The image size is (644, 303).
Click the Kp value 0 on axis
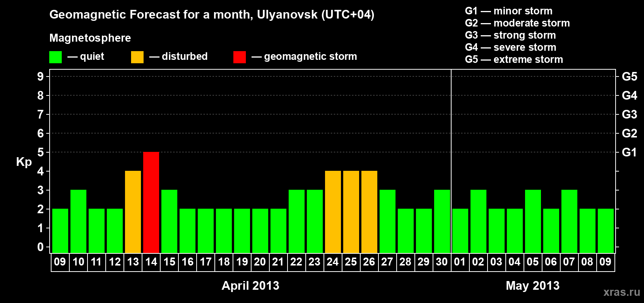pos(41,247)
